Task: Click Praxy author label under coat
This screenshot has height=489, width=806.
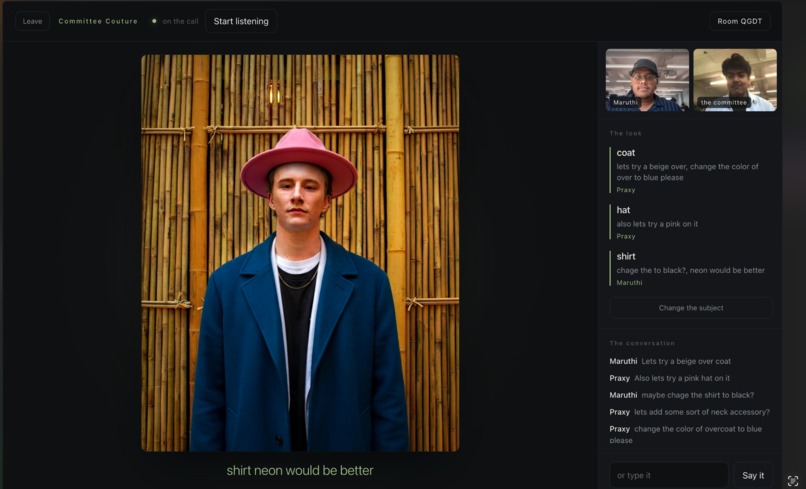Action: pos(626,190)
